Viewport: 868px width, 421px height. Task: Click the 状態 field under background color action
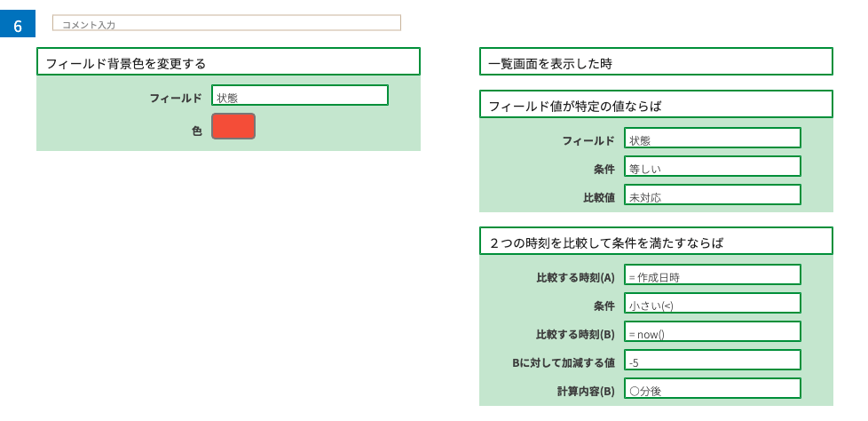point(299,95)
